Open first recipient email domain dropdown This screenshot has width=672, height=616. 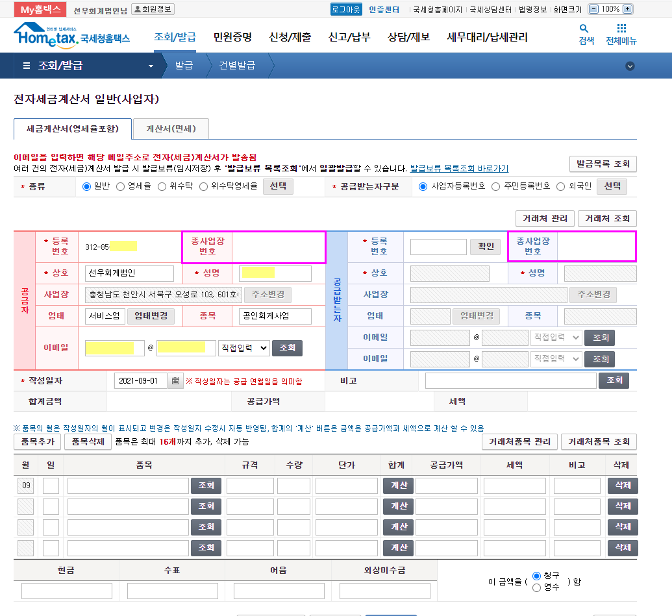coord(556,338)
